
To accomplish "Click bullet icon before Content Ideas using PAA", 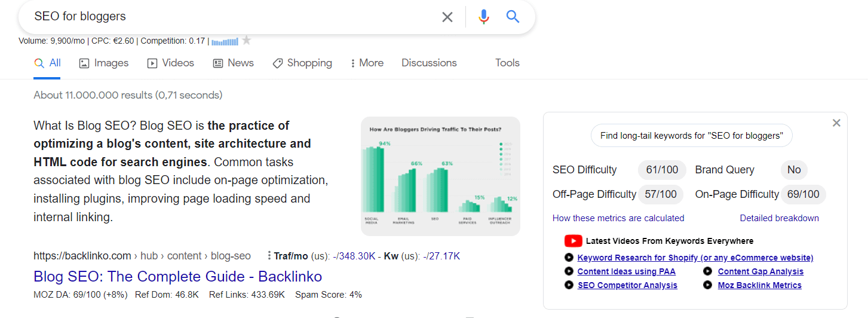I will point(569,271).
